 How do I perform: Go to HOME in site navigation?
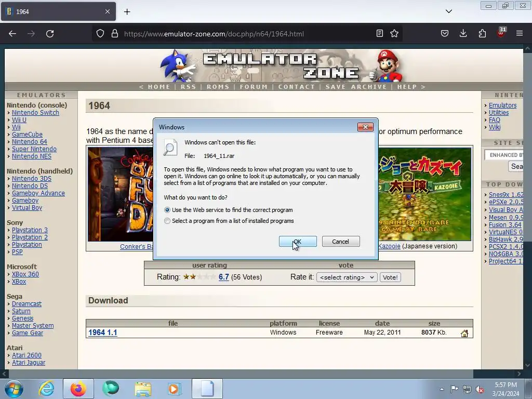(159, 87)
